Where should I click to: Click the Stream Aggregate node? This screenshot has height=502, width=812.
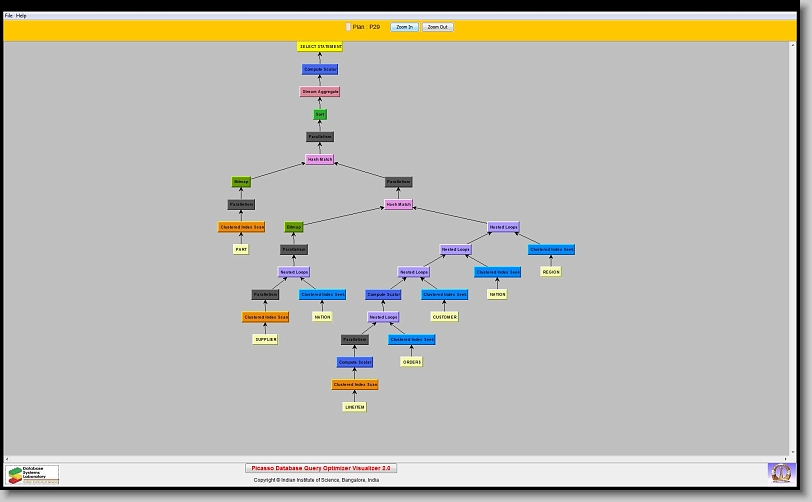[x=320, y=92]
